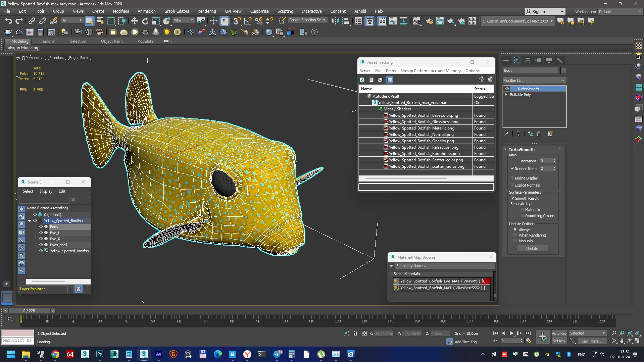Open Create Selection Set dropdown
This screenshot has width=644, height=362.
coord(307,20)
